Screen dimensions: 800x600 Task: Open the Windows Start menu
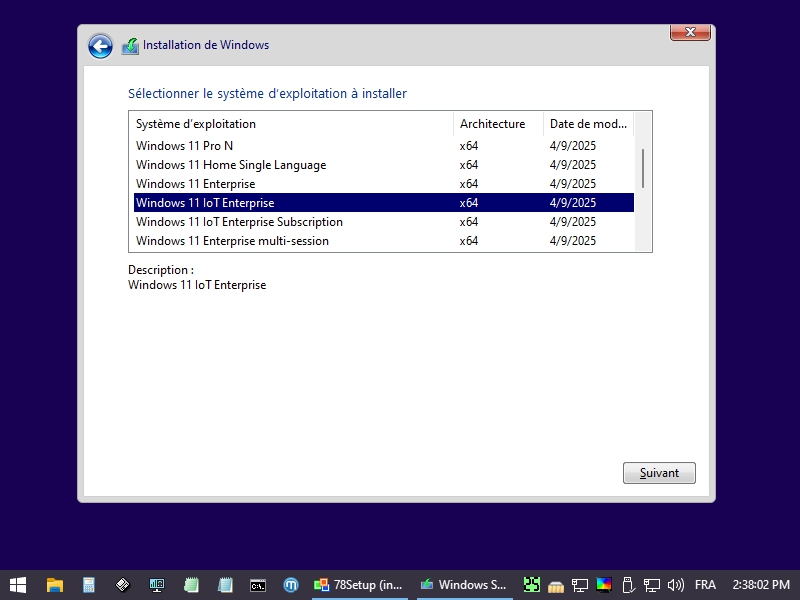tap(18, 585)
